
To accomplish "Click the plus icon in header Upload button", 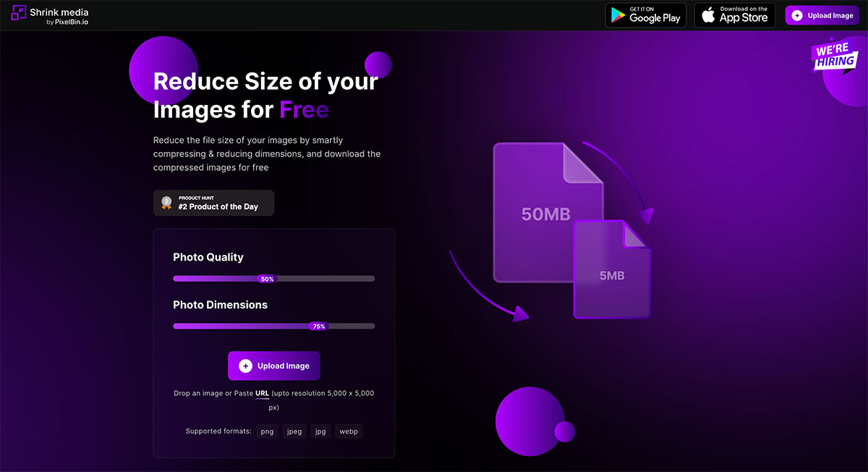I will 797,15.
